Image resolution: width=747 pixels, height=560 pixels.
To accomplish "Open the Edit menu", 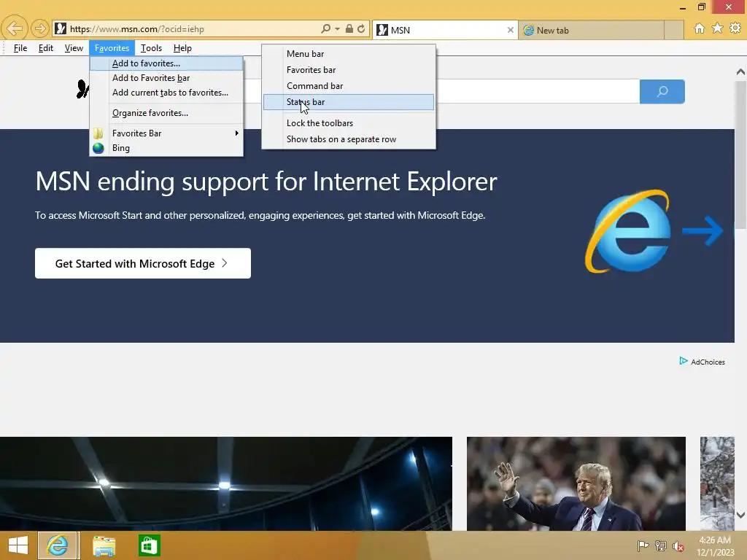I will tap(46, 48).
